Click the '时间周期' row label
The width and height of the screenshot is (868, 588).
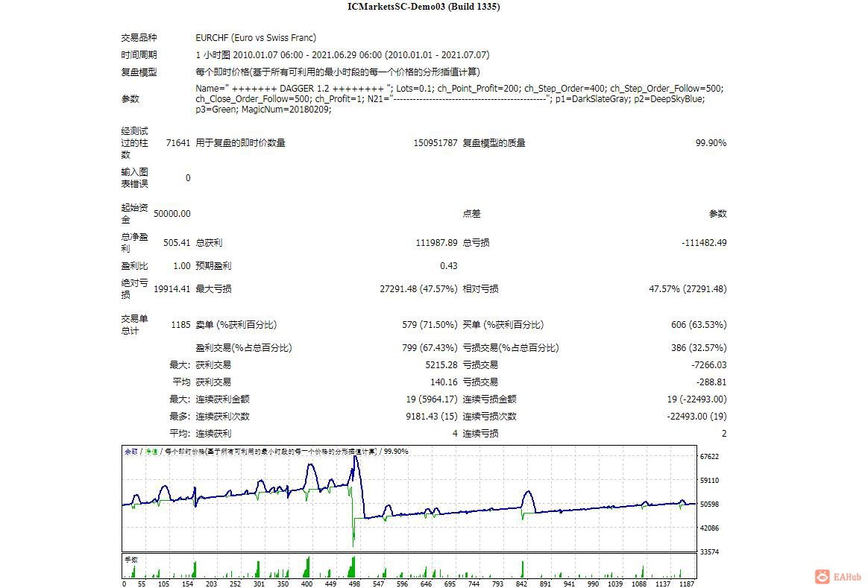(x=139, y=54)
